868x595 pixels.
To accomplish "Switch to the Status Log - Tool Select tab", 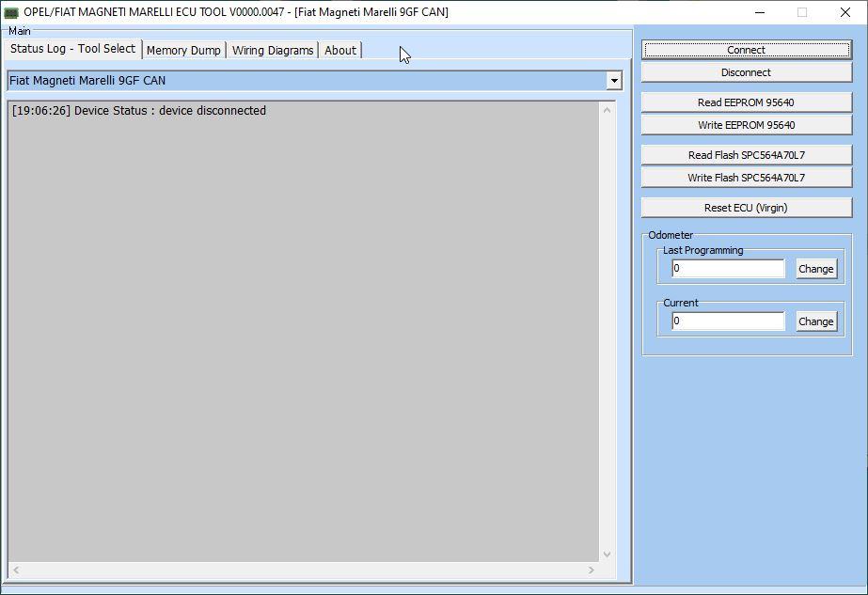I will (x=72, y=49).
